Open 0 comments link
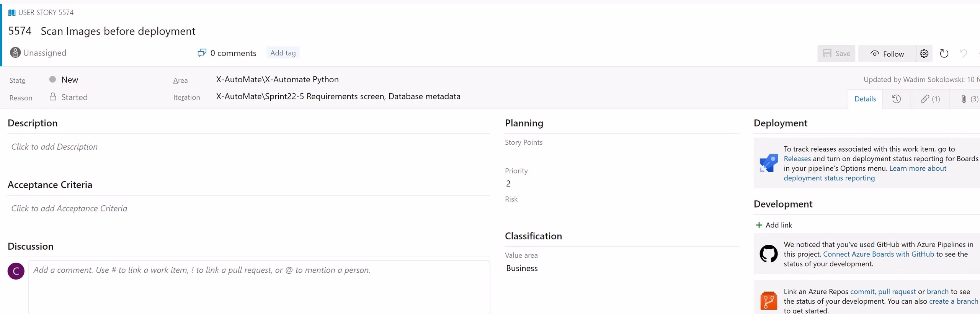This screenshot has height=314, width=980. point(233,53)
